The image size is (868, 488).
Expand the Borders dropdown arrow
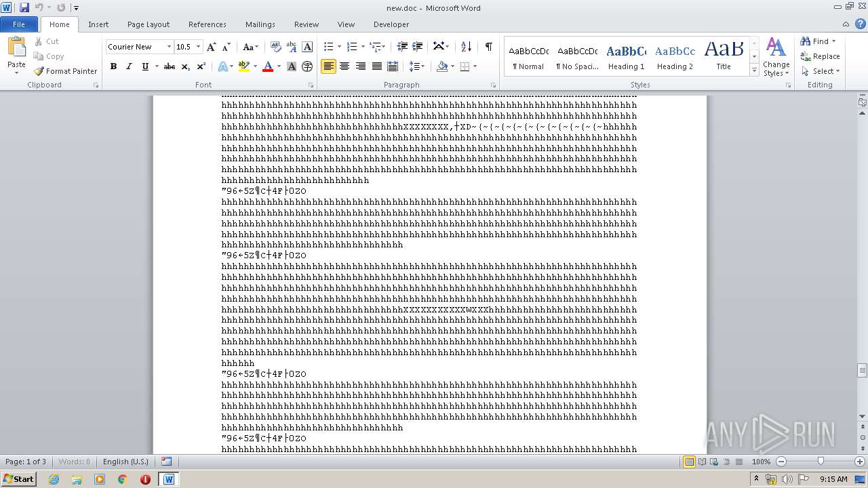[x=475, y=66]
